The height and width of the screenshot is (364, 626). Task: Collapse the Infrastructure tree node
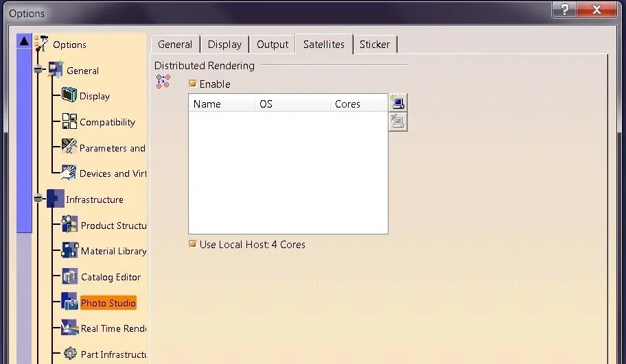[x=39, y=199]
